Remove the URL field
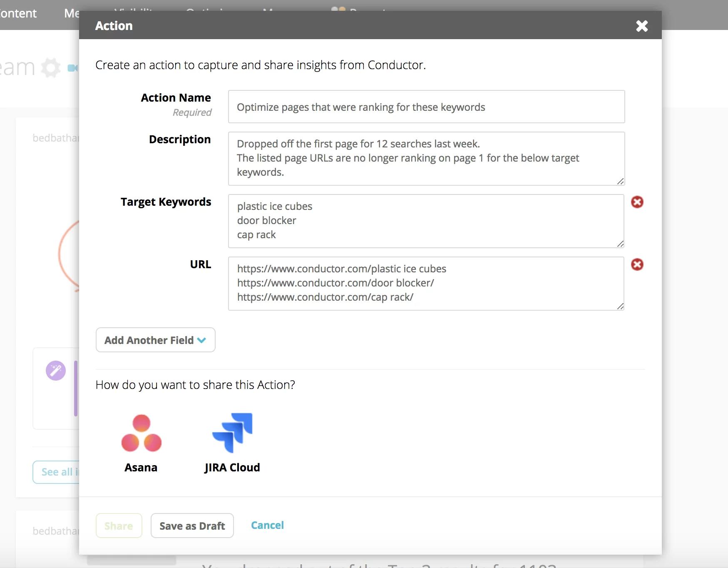The height and width of the screenshot is (568, 728). pyautogui.click(x=637, y=264)
